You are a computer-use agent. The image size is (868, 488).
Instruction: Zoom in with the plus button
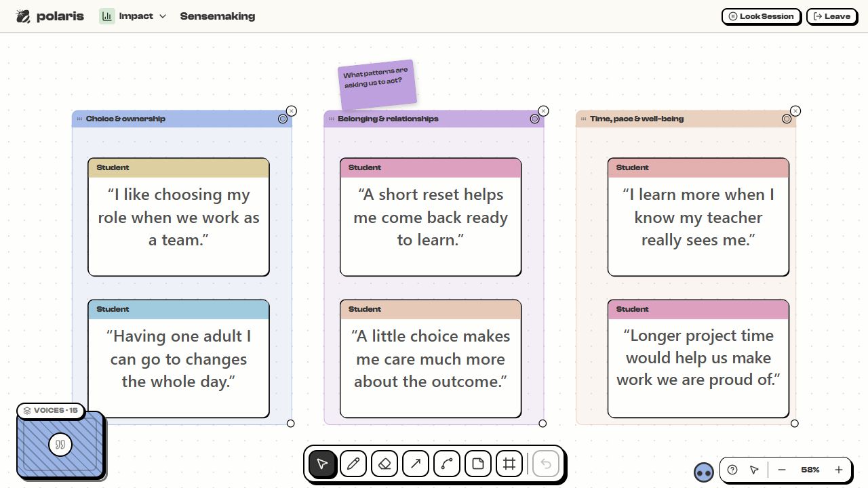point(839,470)
